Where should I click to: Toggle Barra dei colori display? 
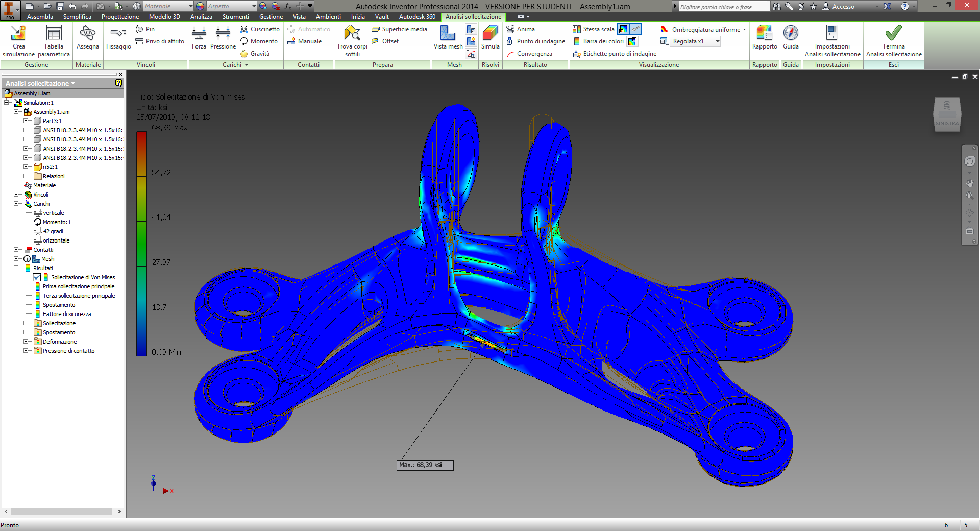[x=599, y=41]
